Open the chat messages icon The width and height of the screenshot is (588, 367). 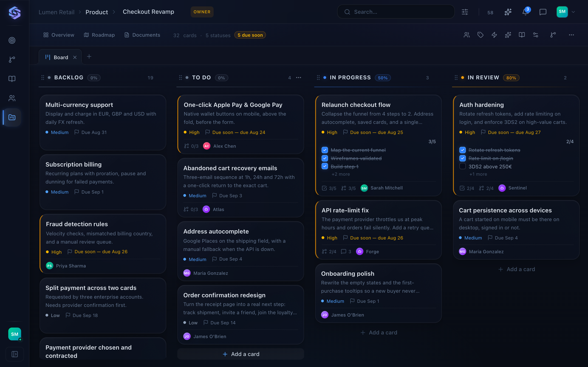543,12
